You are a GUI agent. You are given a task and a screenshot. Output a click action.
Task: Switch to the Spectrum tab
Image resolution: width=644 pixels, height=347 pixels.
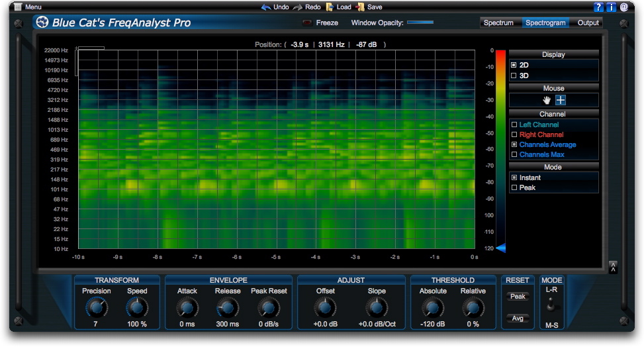(x=498, y=23)
